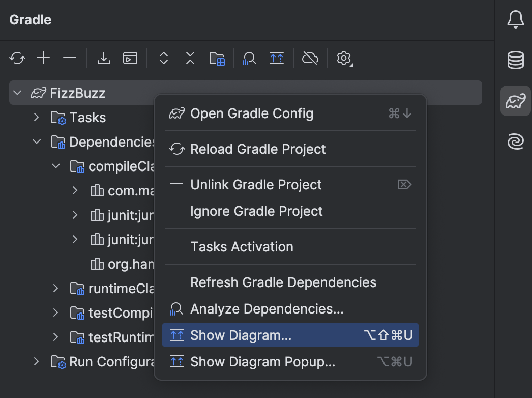Link a new Gradle project via plus icon
The height and width of the screenshot is (398, 532).
[x=43, y=58]
